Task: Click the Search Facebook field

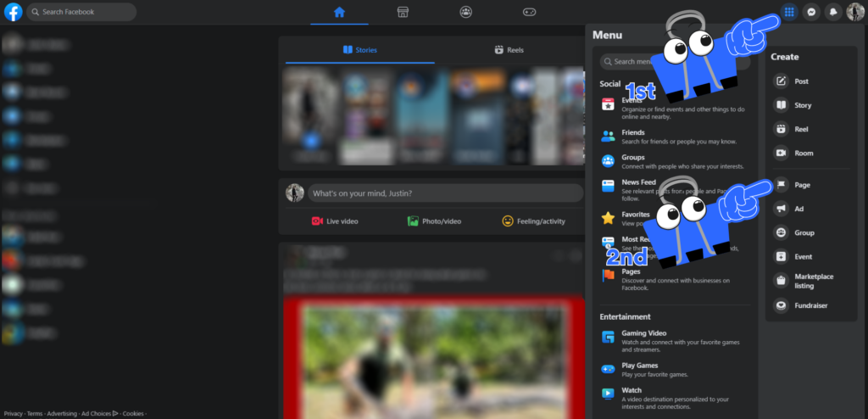Action: [x=81, y=12]
